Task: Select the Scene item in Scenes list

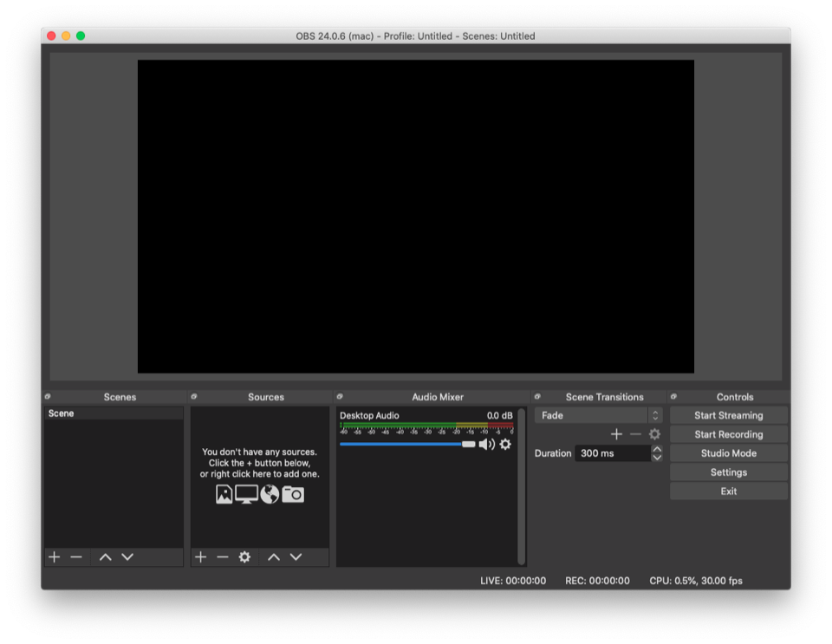Action: pos(113,413)
